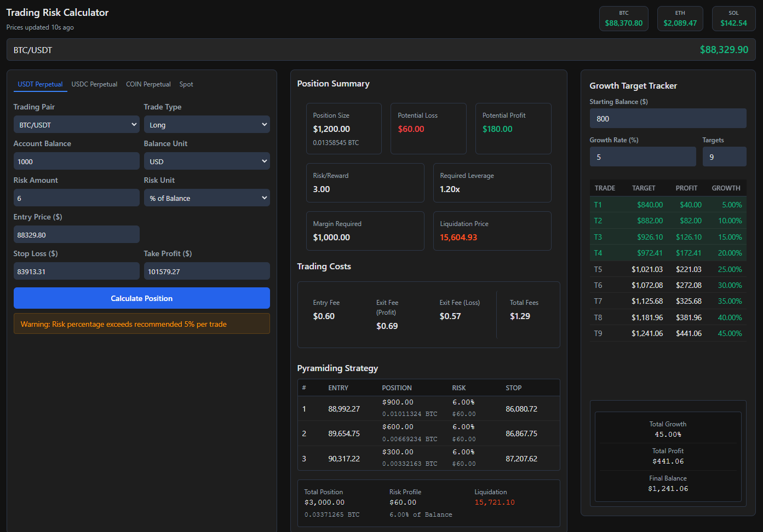Click the SOL price ticker card
This screenshot has height=532, width=763.
[x=733, y=19]
